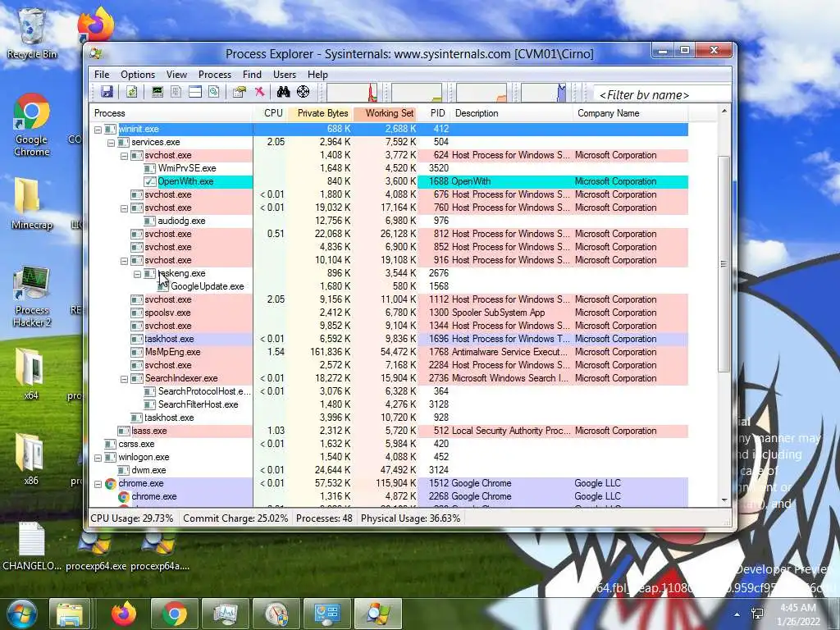Open the System Information toolbar icon

coord(157,92)
